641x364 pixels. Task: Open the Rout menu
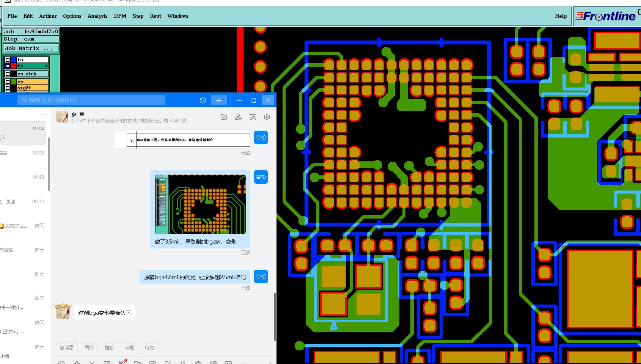[156, 16]
